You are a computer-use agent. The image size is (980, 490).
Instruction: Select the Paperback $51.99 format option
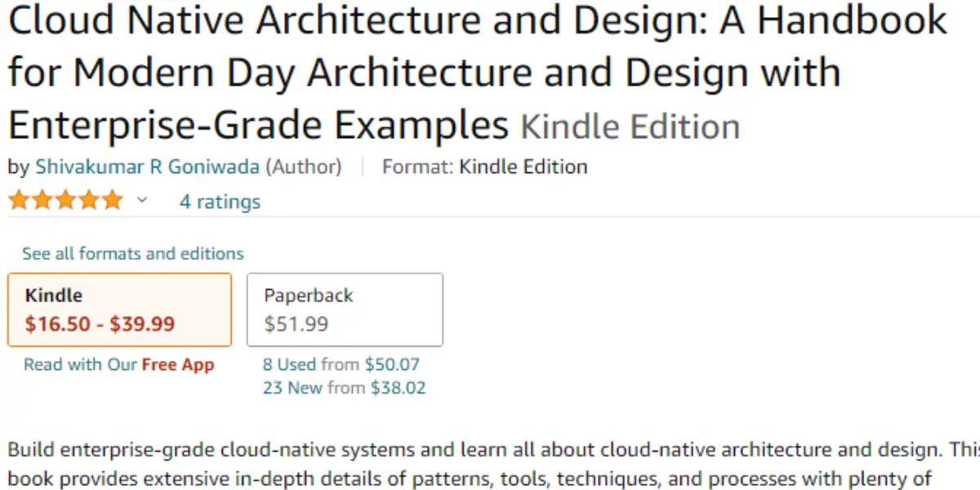pyautogui.click(x=345, y=310)
